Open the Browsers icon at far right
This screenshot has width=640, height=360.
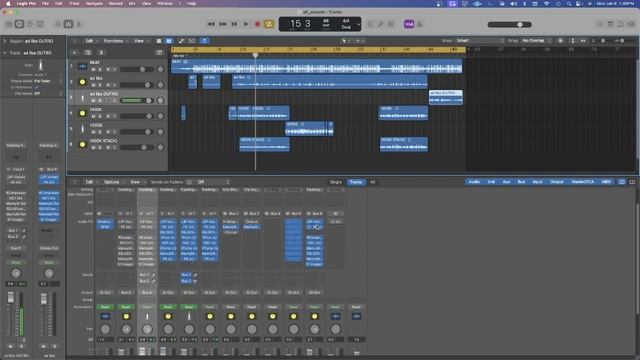click(x=631, y=24)
